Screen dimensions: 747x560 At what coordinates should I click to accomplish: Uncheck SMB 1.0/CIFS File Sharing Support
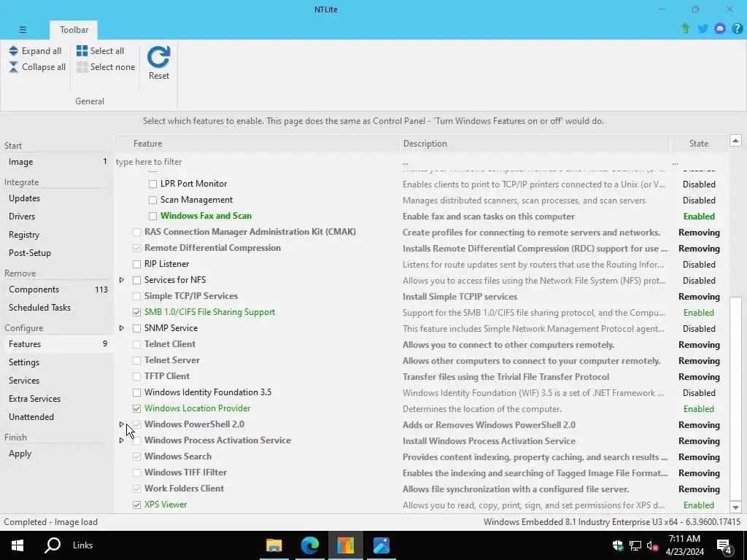pos(136,312)
